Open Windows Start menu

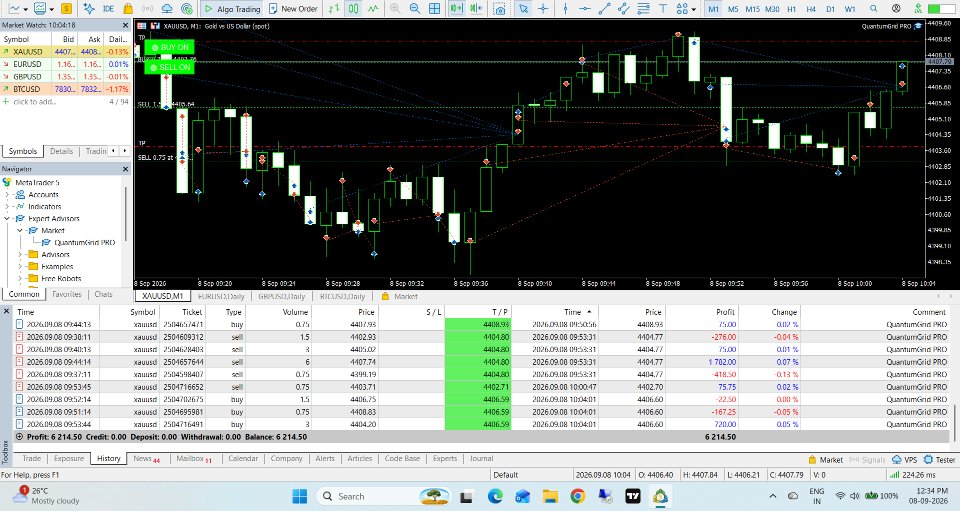pos(300,496)
